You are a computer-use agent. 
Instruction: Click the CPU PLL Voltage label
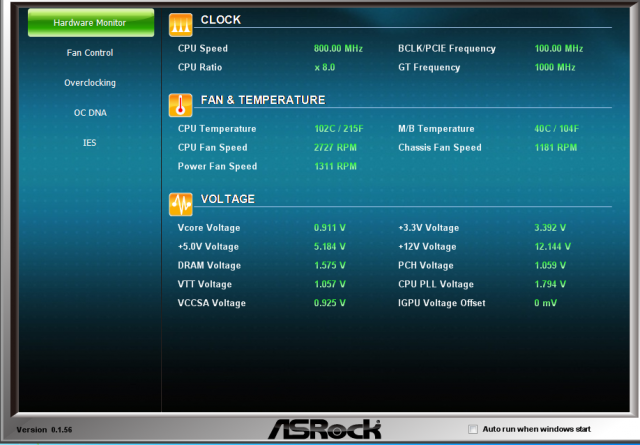pos(436,284)
